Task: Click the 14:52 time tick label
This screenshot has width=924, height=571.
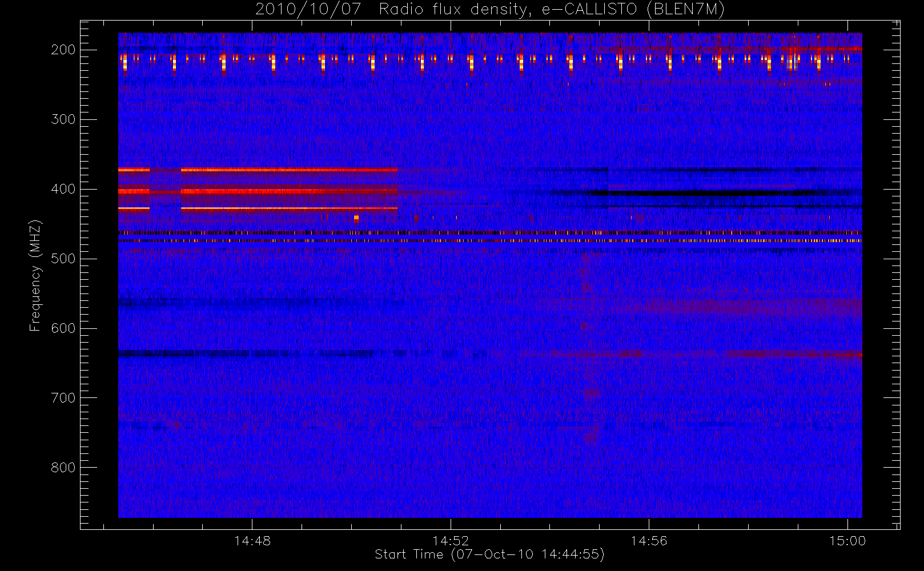Action: click(451, 541)
